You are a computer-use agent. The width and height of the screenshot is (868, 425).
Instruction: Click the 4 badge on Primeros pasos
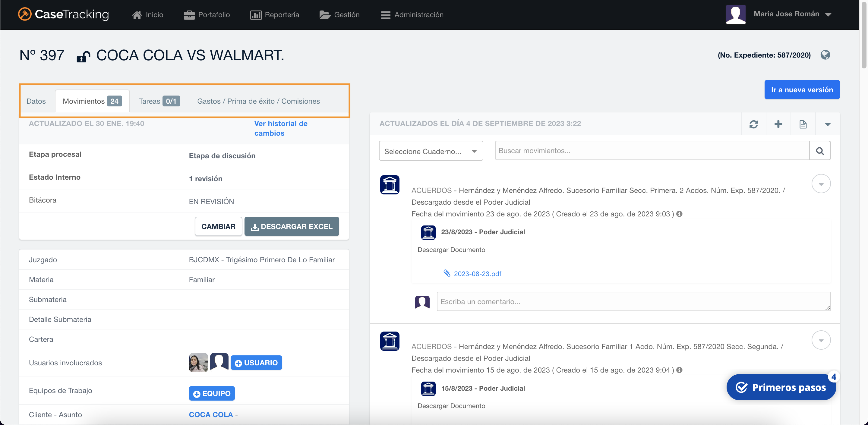click(833, 377)
